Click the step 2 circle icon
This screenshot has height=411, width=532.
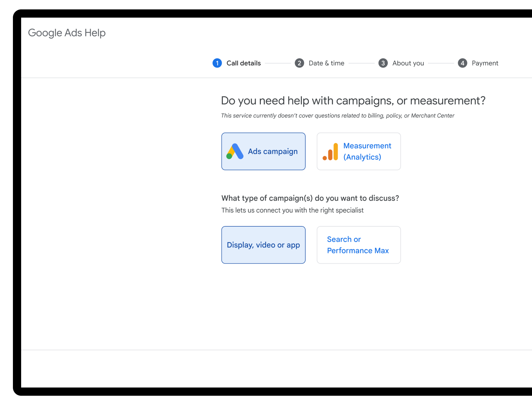300,63
